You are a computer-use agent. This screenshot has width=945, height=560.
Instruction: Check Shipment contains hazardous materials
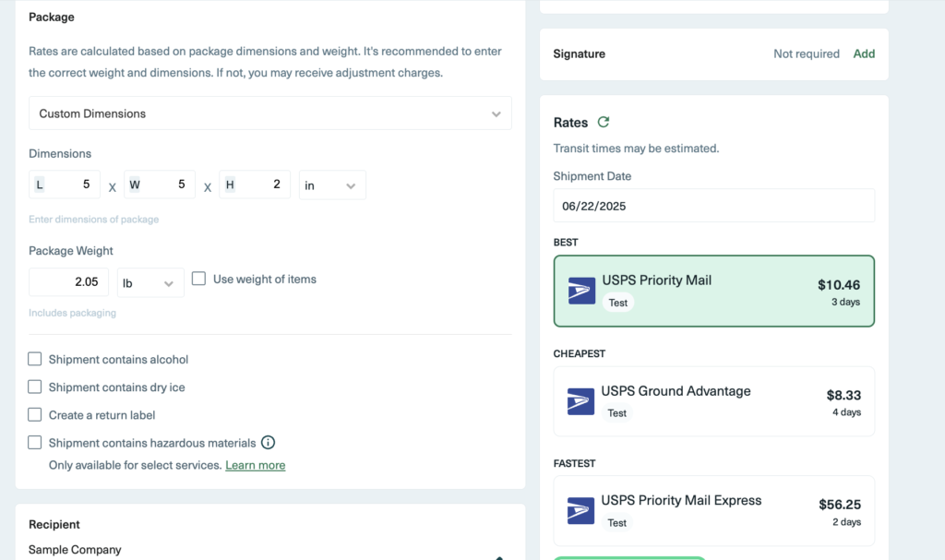[35, 443]
